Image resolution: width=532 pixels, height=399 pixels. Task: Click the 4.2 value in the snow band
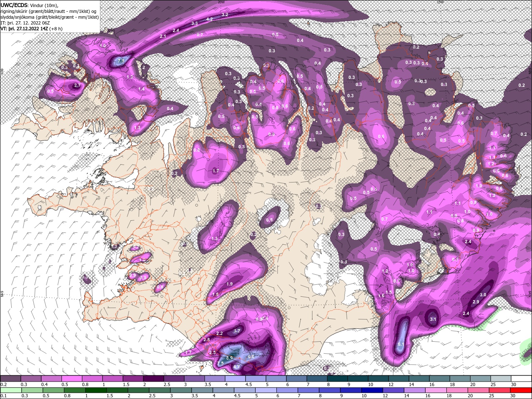210,19
